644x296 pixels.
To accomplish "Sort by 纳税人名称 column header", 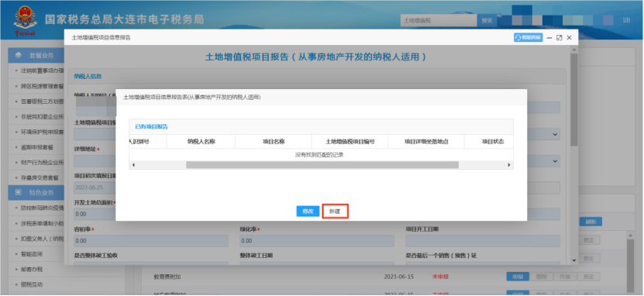I will tap(201, 142).
